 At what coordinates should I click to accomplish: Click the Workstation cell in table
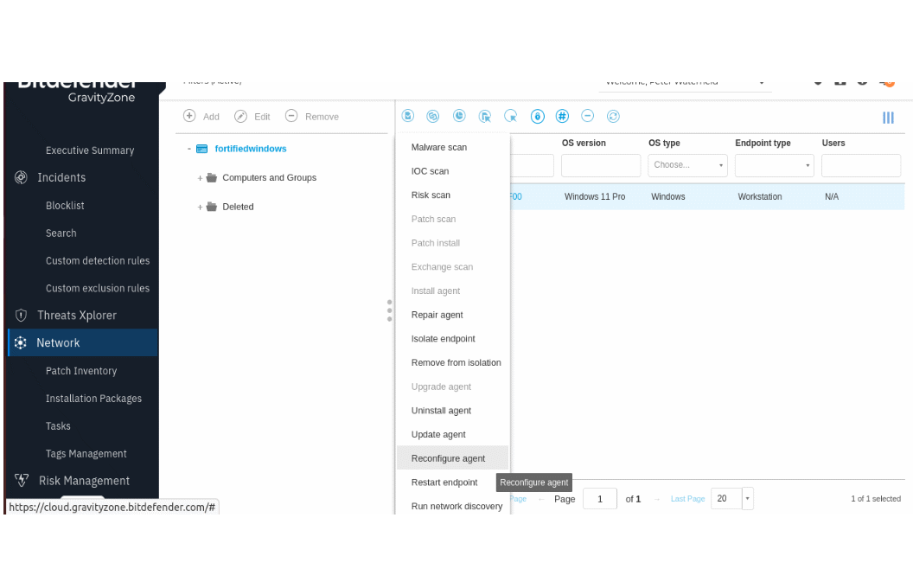(x=759, y=197)
